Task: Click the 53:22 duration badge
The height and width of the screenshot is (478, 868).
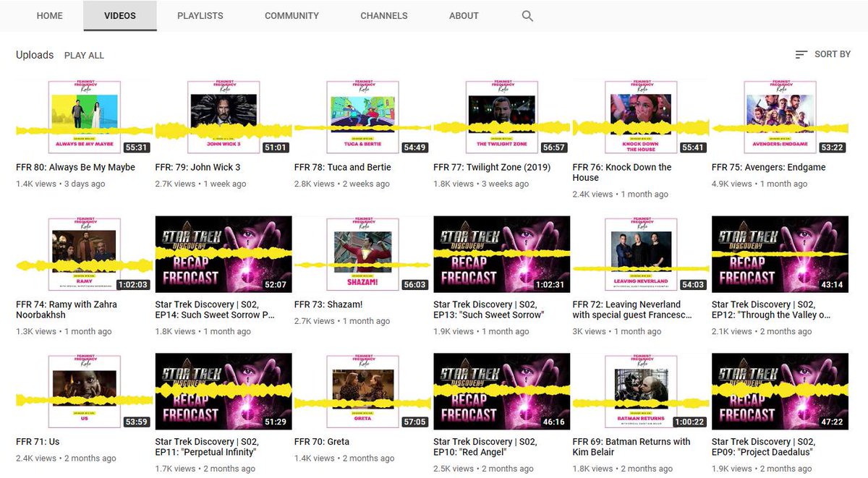Action: tap(833, 148)
